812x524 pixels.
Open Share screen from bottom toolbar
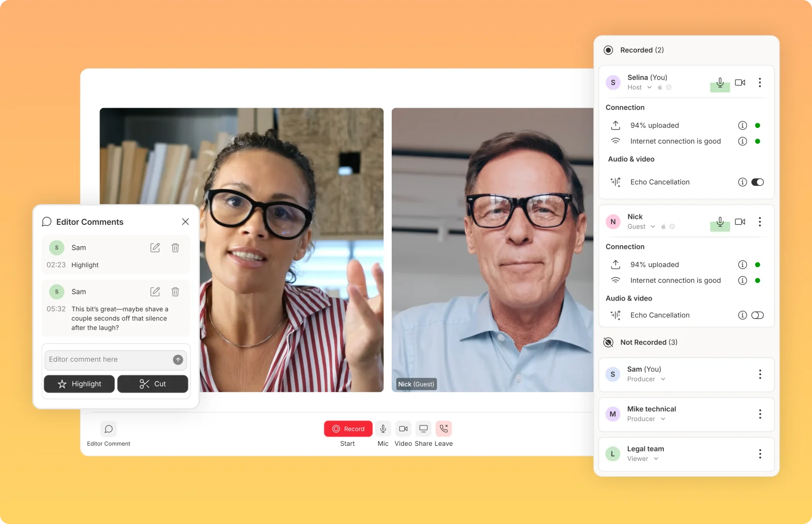423,429
